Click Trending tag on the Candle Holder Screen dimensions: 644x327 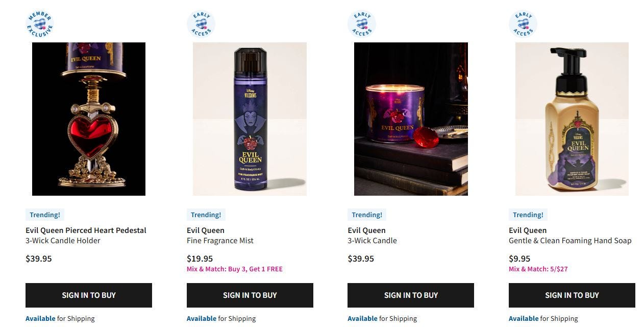point(45,215)
